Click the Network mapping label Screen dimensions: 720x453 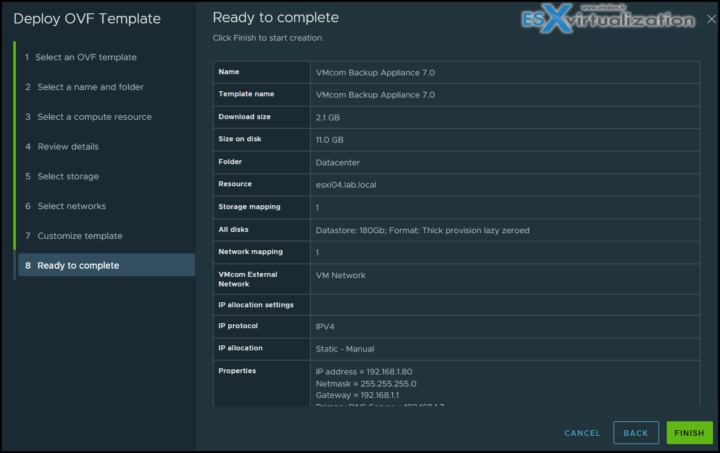tap(251, 252)
